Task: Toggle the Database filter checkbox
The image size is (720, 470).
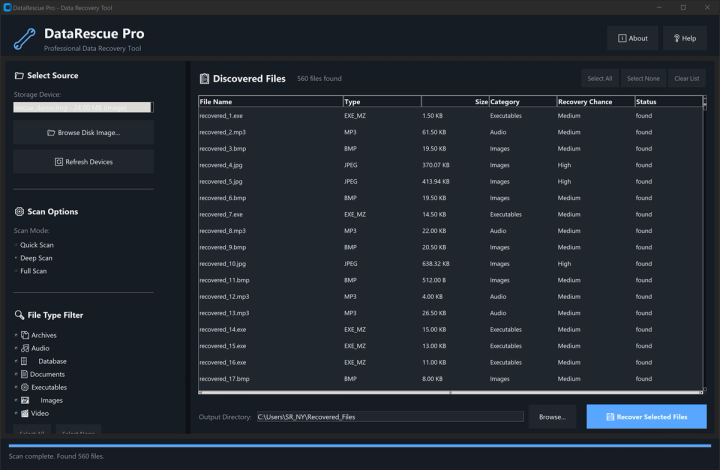Action: [16, 361]
